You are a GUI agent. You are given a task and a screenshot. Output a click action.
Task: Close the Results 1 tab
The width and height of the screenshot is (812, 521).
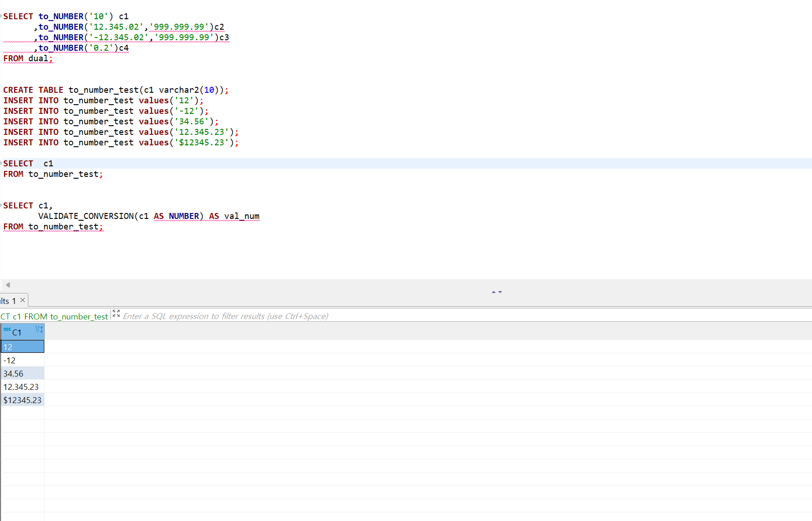pos(22,300)
